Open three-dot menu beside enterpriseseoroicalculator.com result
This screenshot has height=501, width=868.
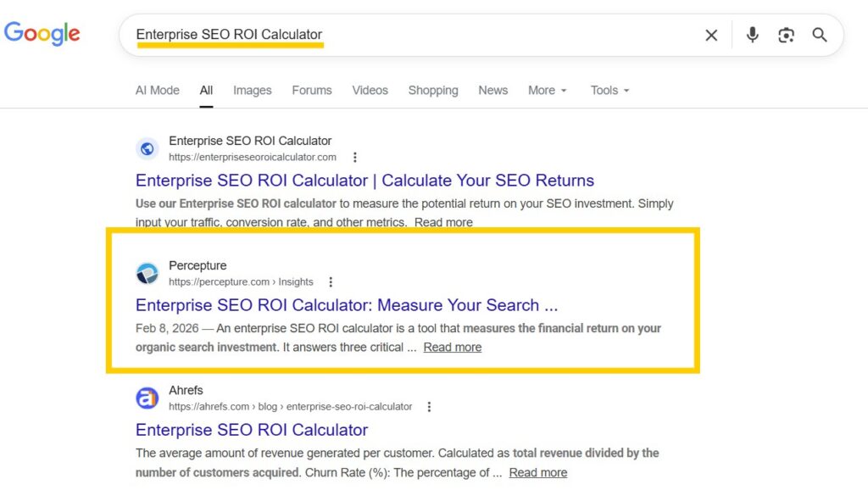point(355,157)
